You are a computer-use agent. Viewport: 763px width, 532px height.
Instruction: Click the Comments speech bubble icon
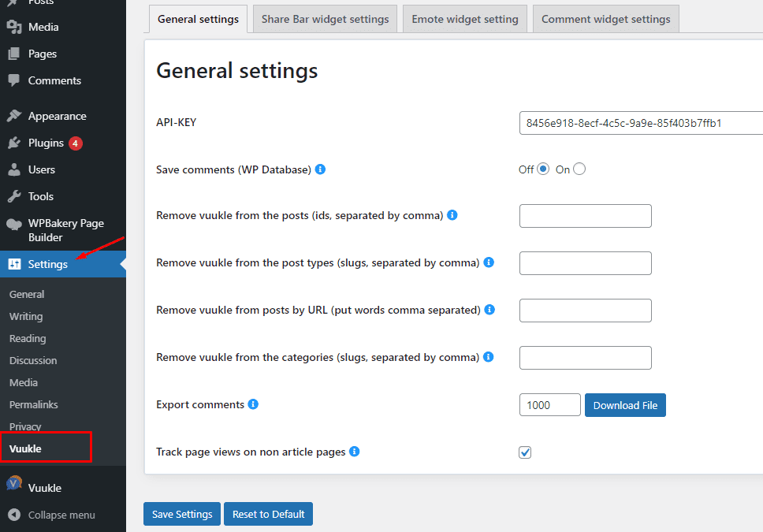point(14,80)
